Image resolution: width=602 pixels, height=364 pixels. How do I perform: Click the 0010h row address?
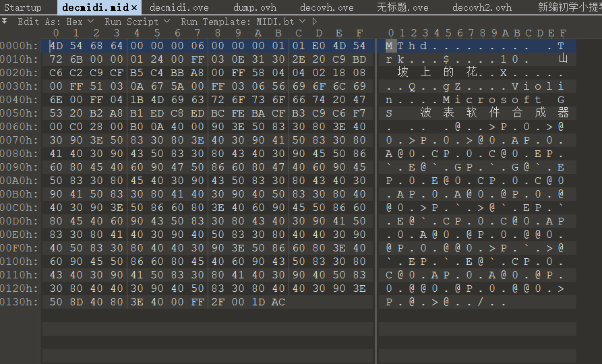[x=19, y=59]
